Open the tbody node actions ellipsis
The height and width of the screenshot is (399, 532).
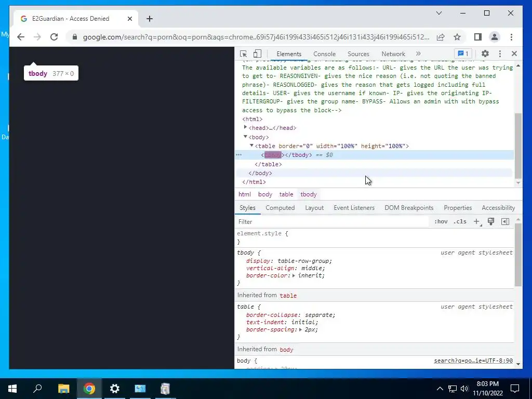click(x=239, y=155)
